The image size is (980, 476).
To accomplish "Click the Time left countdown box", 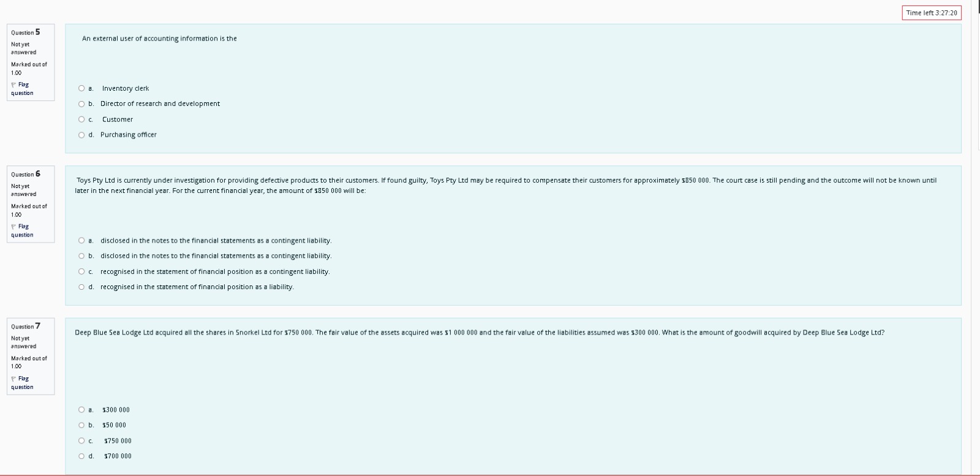I will (932, 13).
